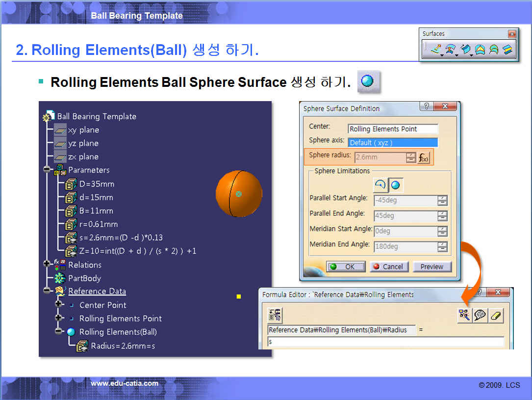The width and height of the screenshot is (532, 400).
Task: Expand the Relations node in tree
Action: tap(48, 265)
